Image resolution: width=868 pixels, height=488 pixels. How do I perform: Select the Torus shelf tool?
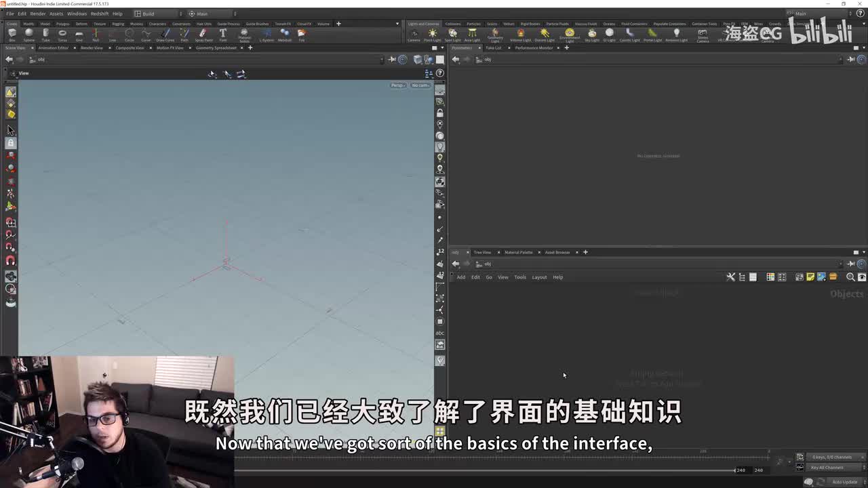(62, 35)
